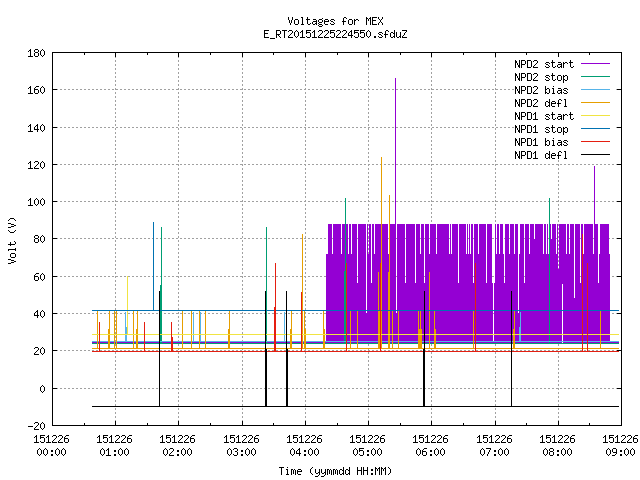Viewport: 640px width, 480px height.
Task: Click the y-axis tick value 140
Action: point(36,128)
